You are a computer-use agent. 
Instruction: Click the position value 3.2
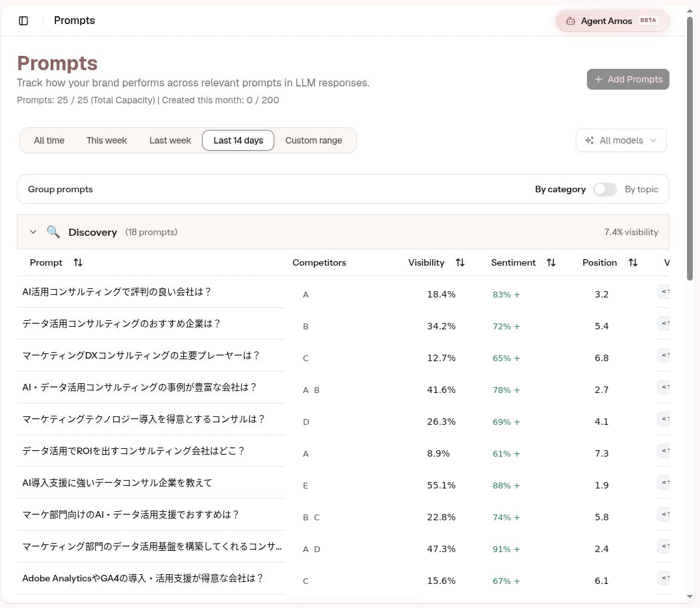coord(601,294)
